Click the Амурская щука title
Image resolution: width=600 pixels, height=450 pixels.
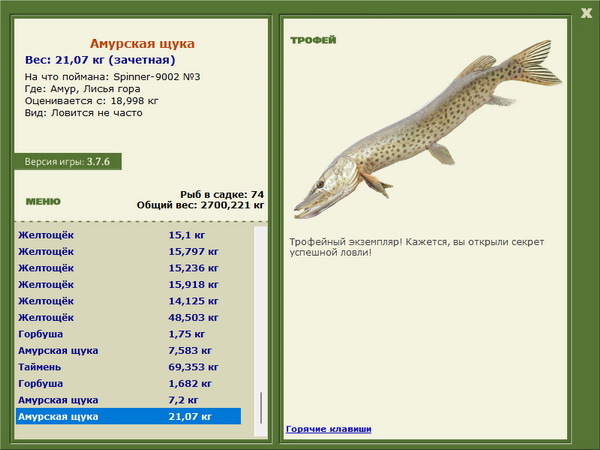coord(142,44)
